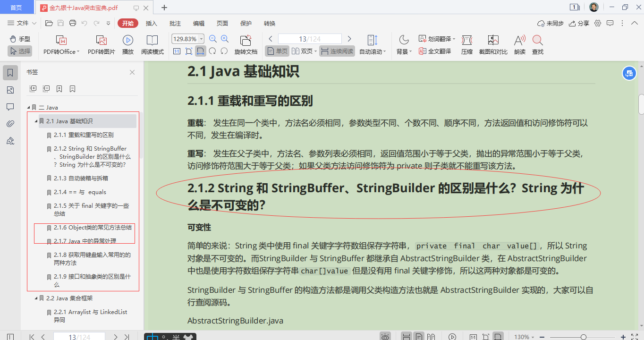Zoom in with the plus magnifier

coord(225,39)
